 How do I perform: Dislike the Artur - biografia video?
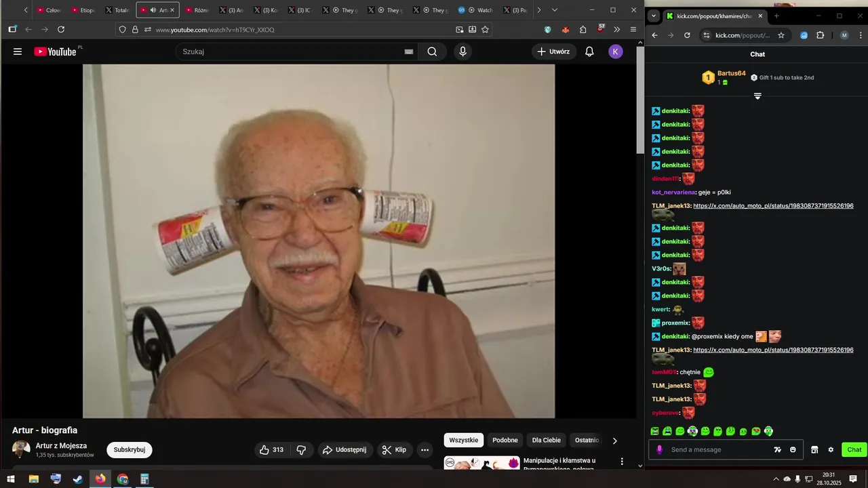(302, 450)
